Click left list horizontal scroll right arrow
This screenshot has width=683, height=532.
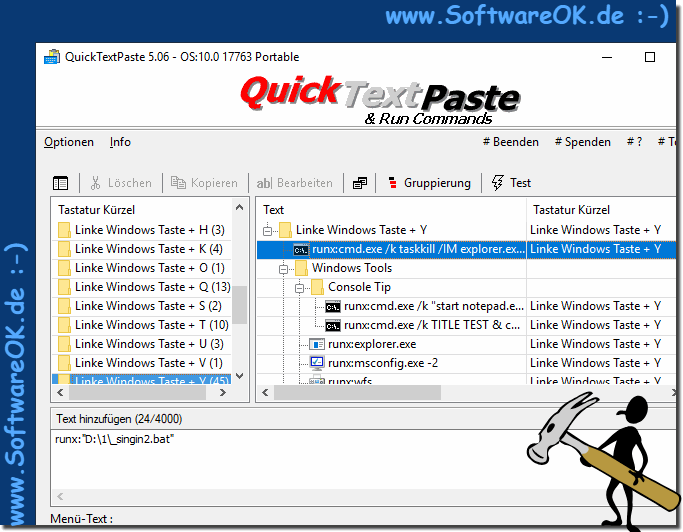(223, 393)
